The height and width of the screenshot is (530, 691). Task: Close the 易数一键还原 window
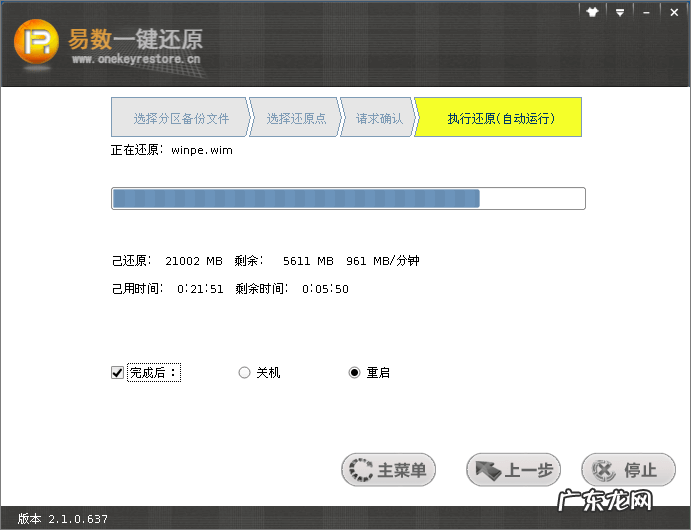click(x=674, y=12)
